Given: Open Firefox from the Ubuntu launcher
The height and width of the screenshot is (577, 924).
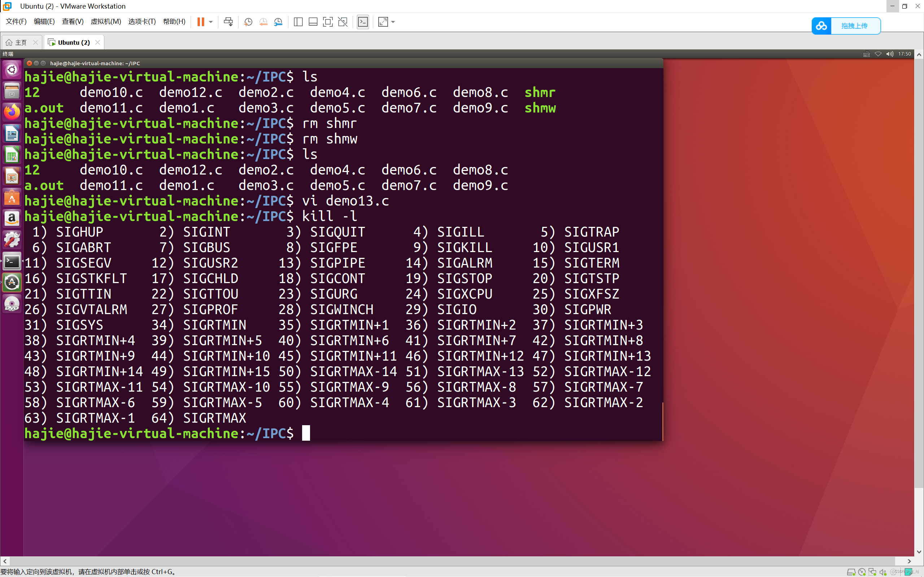Looking at the screenshot, I should (x=12, y=112).
